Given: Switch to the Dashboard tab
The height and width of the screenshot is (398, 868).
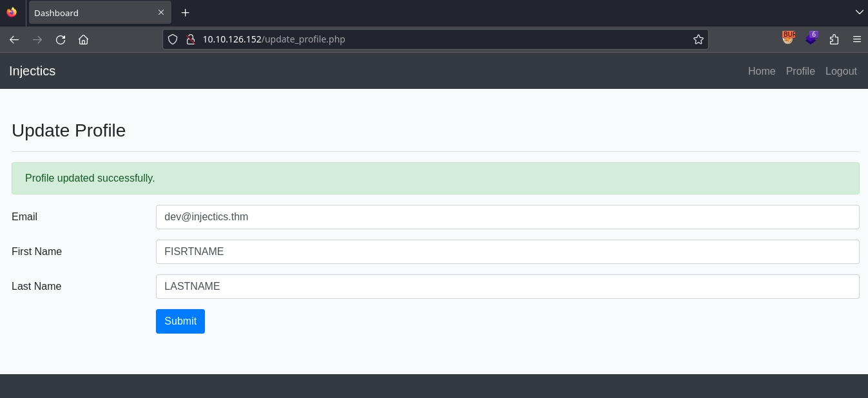Looking at the screenshot, I should 90,12.
